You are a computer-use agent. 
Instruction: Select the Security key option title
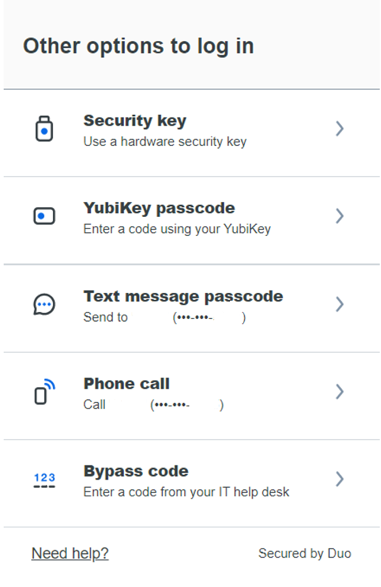click(135, 121)
